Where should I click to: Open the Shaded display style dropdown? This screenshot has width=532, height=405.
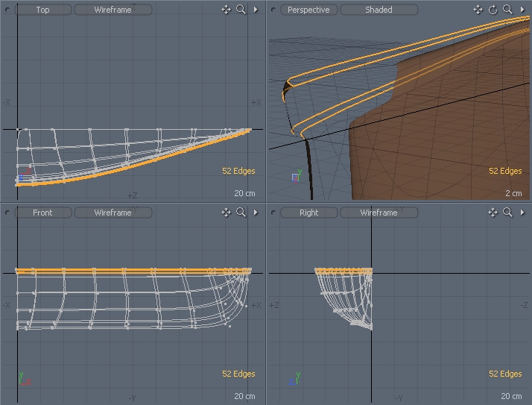coord(379,10)
